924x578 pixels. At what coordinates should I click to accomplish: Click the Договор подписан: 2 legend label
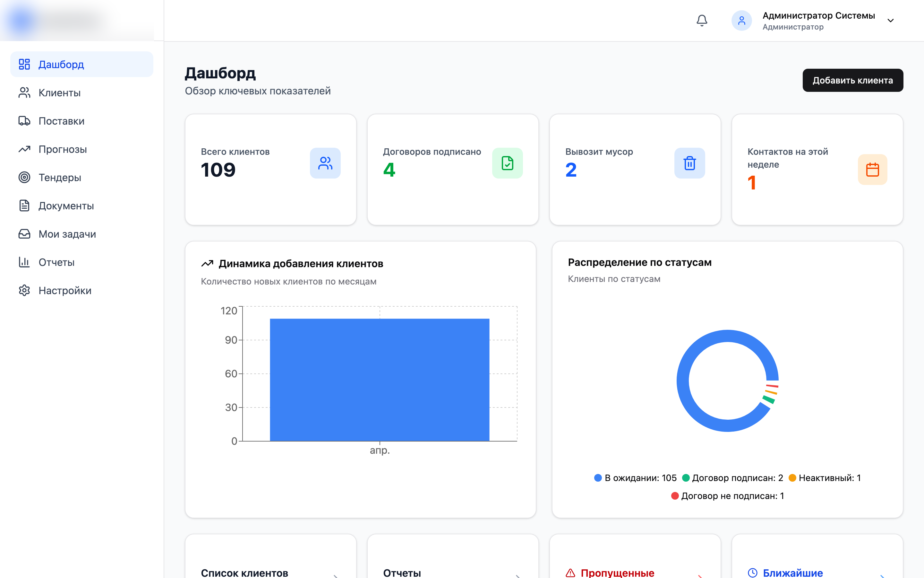(x=737, y=478)
